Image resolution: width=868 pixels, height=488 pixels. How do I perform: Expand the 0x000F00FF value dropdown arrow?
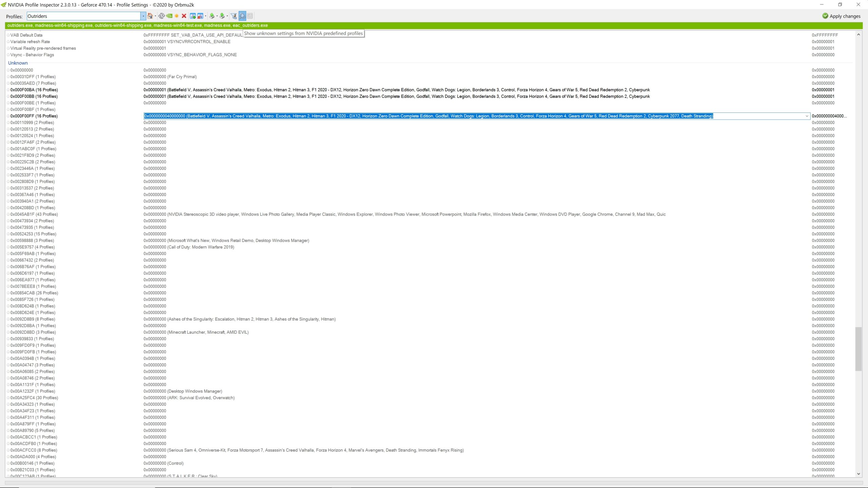tap(807, 116)
